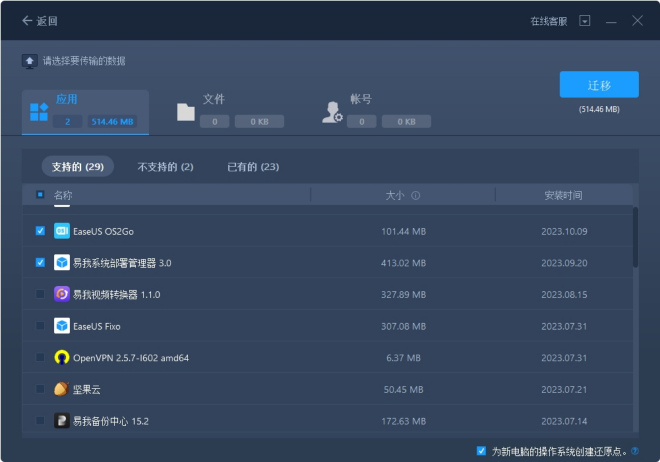Viewport: 660px width, 462px height.
Task: Click the 易我系统部署管理器 app icon
Action: [x=61, y=263]
